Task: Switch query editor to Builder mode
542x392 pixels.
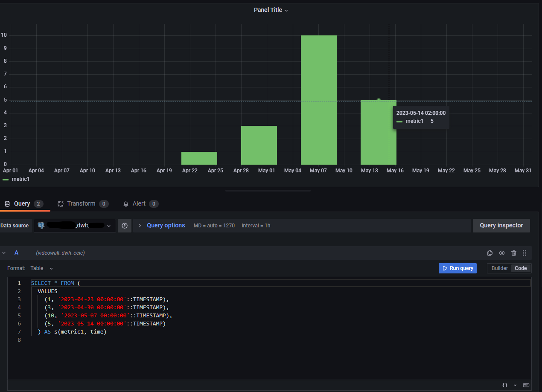Action: (x=499, y=268)
